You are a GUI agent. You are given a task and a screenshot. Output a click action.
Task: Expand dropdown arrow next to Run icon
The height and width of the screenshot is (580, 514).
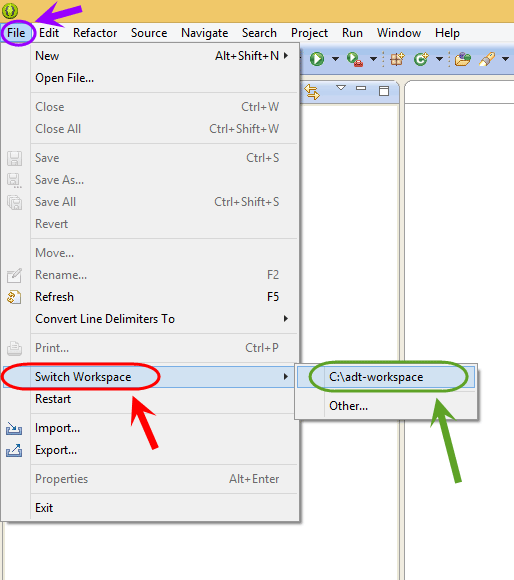(335, 59)
